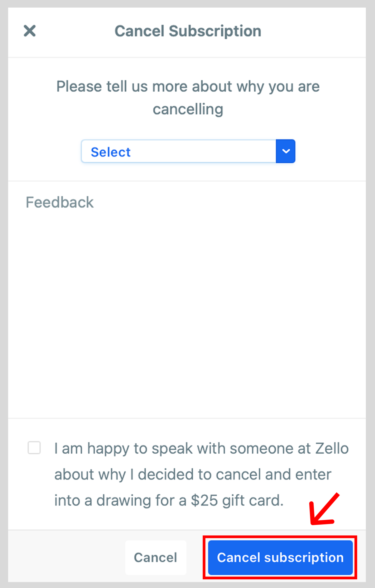This screenshot has width=375, height=588.
Task: Back out using the Cancel button
Action: (x=156, y=558)
